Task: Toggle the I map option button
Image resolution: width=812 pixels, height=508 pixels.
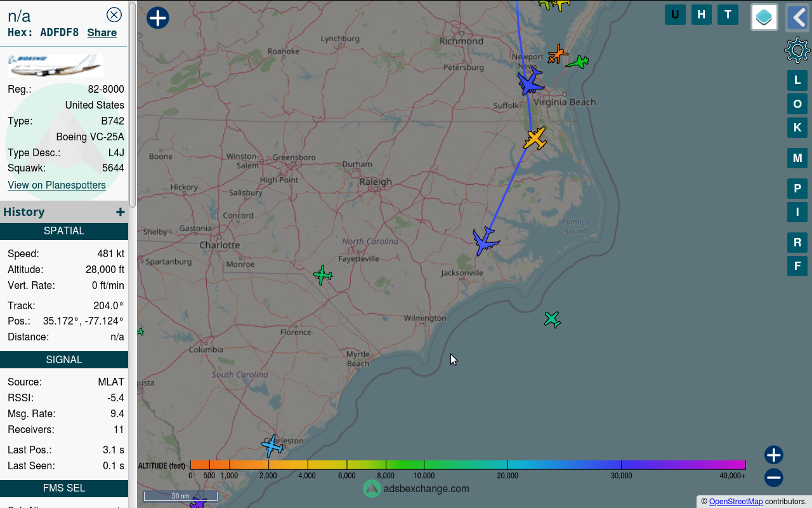Action: tap(797, 212)
